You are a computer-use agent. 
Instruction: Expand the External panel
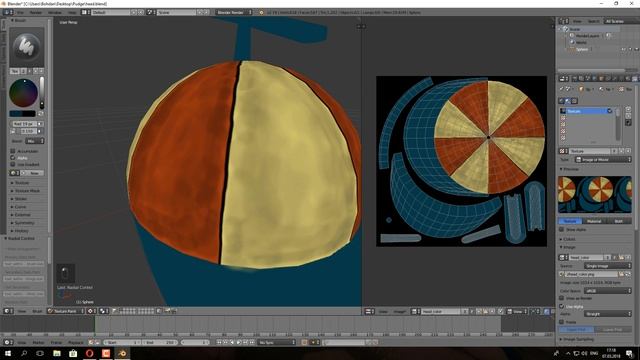click(x=22, y=215)
